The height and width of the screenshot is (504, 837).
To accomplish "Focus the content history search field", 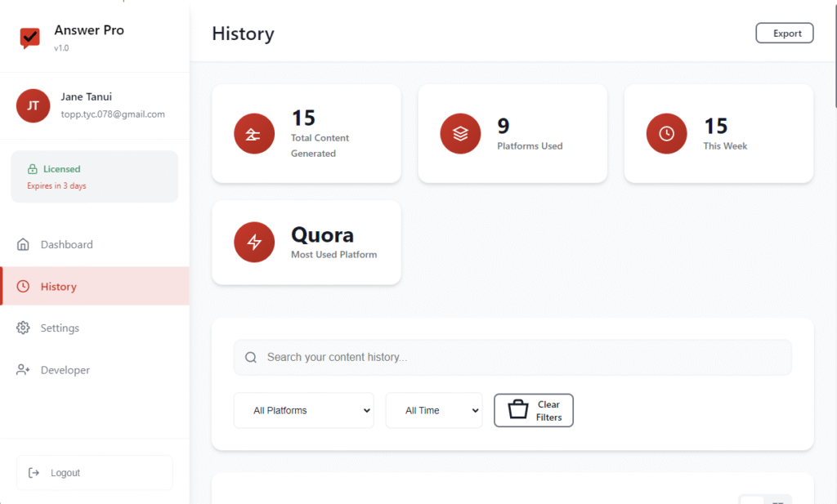I will (x=512, y=357).
